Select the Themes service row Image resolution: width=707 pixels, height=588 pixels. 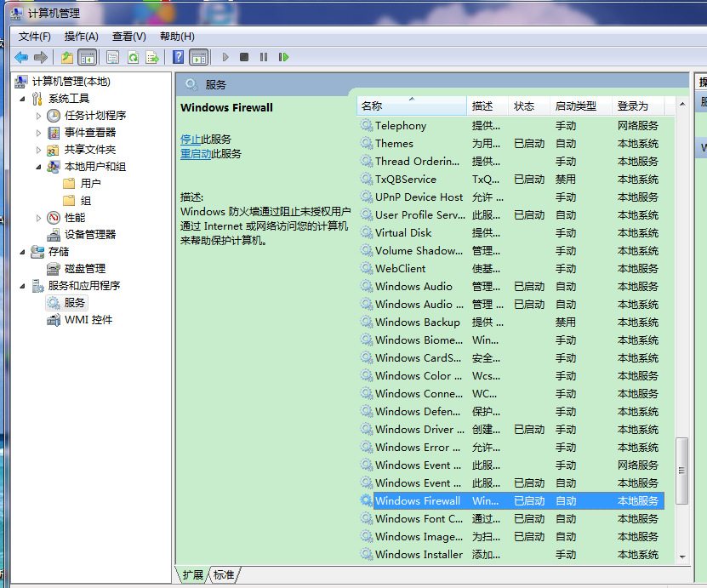pos(511,144)
